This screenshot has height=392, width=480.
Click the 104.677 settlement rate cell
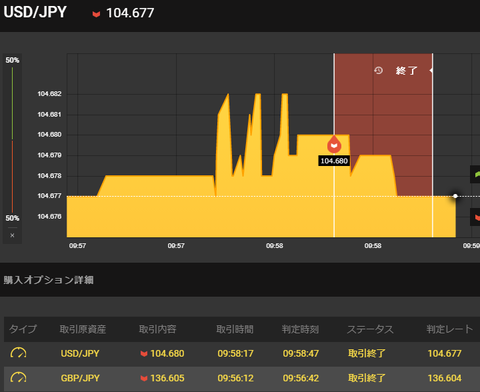[x=445, y=353]
